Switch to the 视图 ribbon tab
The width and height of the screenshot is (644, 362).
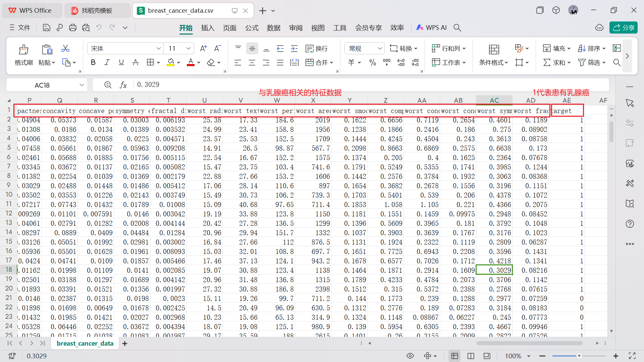(318, 28)
